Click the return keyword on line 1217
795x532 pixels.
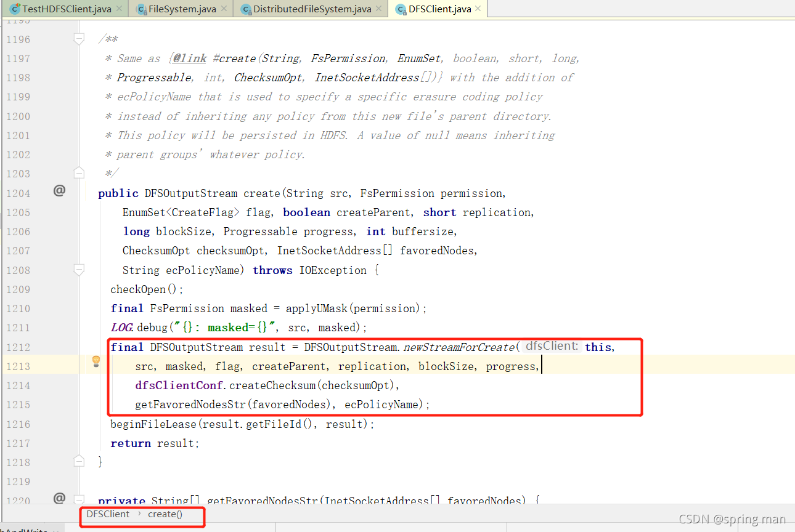(x=131, y=443)
